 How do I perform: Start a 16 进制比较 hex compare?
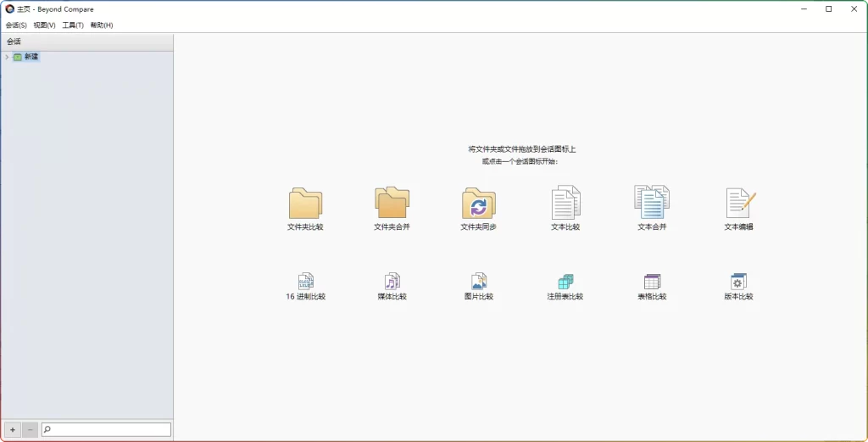click(x=305, y=281)
